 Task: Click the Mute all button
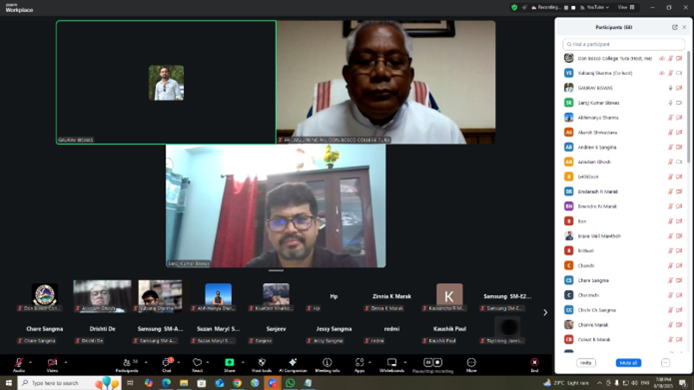point(628,363)
